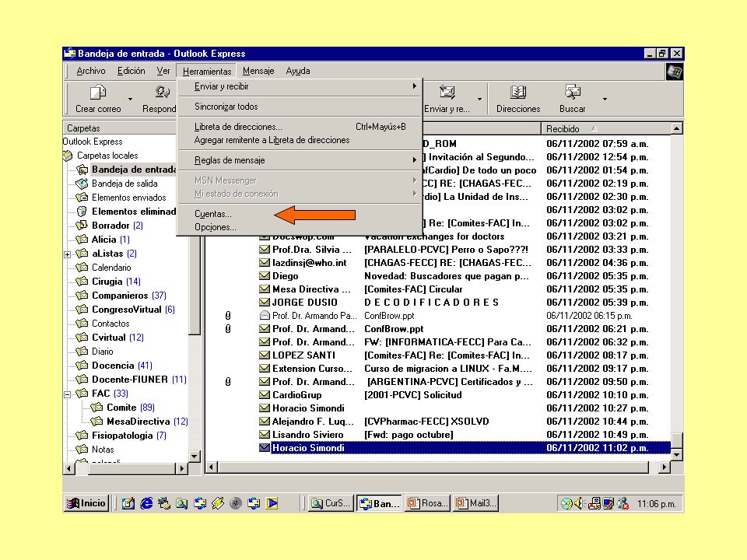Select Sincronizar todos in the menu
747x560 pixels.
(300, 107)
